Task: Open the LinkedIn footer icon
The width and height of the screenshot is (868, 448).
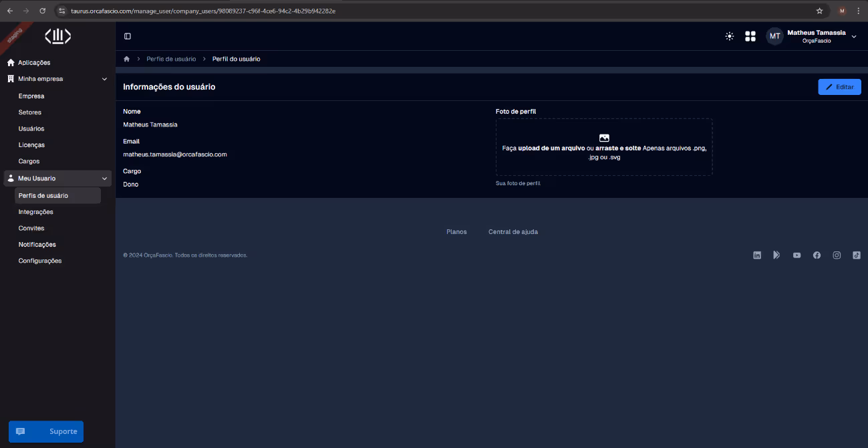Action: pyautogui.click(x=757, y=255)
